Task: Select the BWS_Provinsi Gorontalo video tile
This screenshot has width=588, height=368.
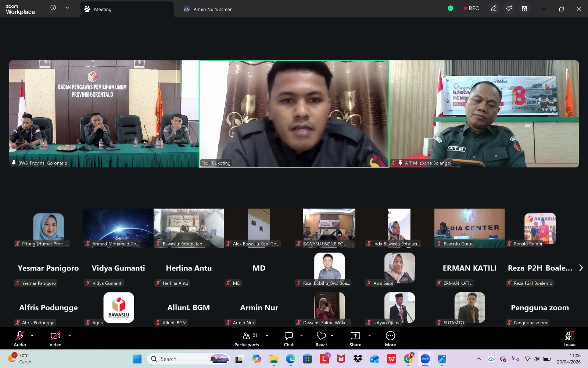Action: (104, 114)
